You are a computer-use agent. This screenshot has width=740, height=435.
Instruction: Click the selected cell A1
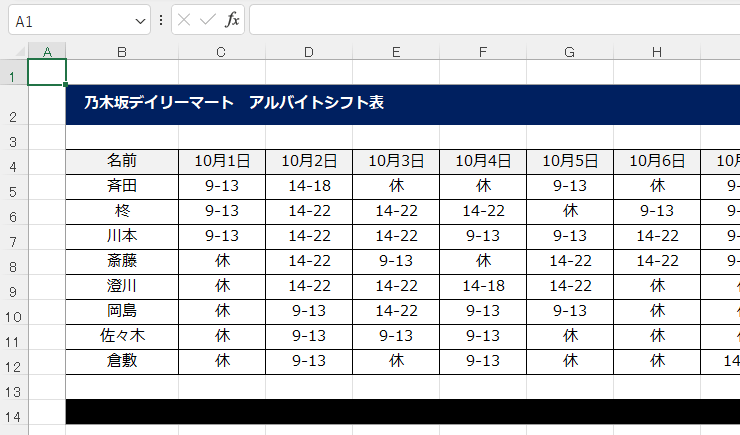point(47,72)
